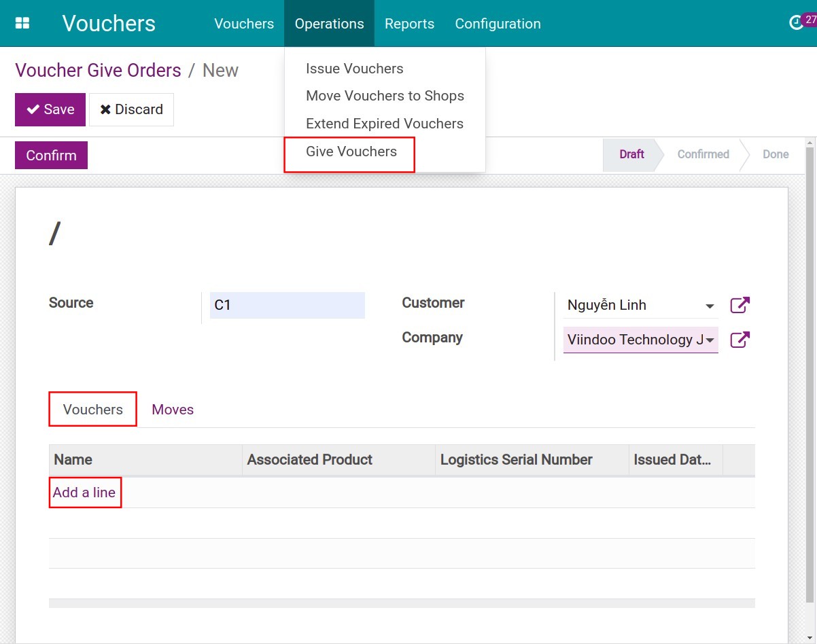The image size is (817, 644).
Task: Open Customer record via external link icon
Action: [740, 305]
